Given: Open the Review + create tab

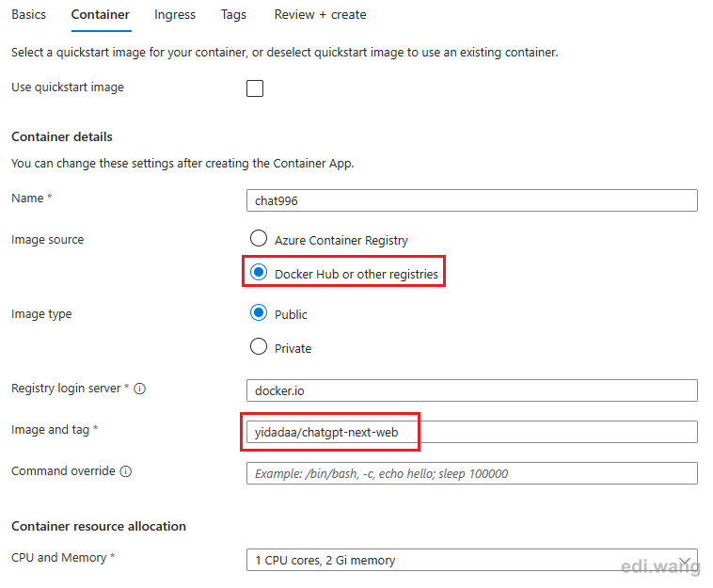Looking at the screenshot, I should tap(320, 14).
